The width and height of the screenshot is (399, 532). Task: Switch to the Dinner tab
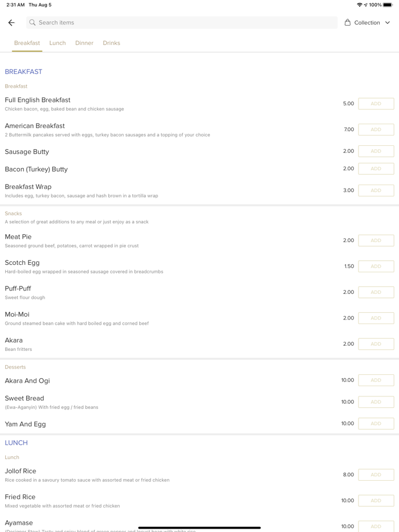point(84,43)
